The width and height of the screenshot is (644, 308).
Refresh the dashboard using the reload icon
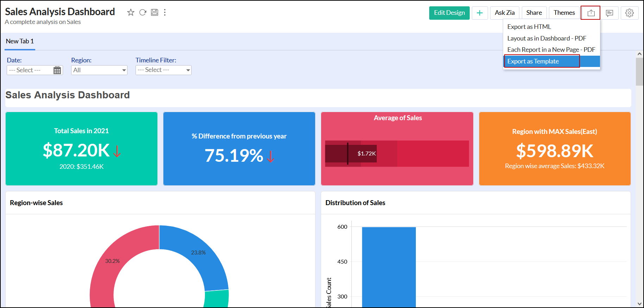[143, 13]
